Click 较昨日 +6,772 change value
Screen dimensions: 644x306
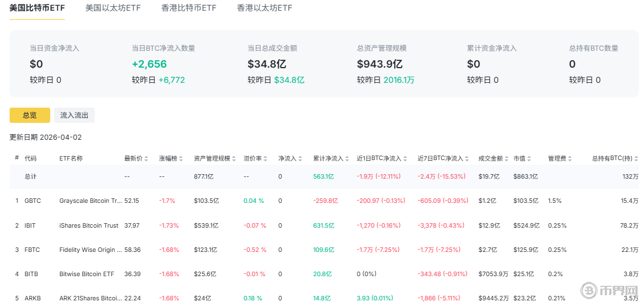tap(171, 81)
